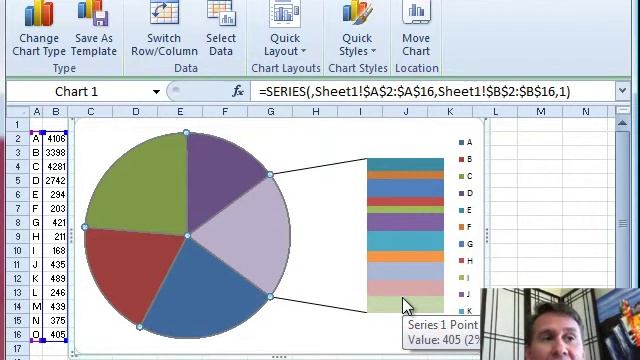Click the vertical scrollbar up arrow
Viewport: 640px width, 360px height.
(622, 123)
